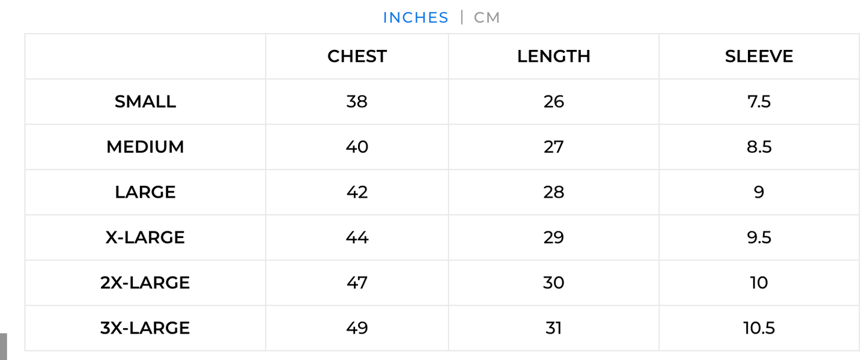The image size is (868, 360).
Task: Select the MEDIUM size row label
Action: (x=145, y=147)
